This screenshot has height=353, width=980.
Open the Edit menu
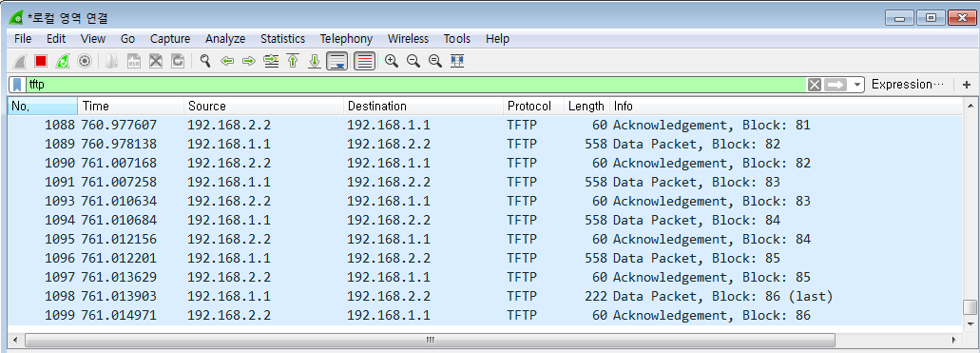click(56, 39)
